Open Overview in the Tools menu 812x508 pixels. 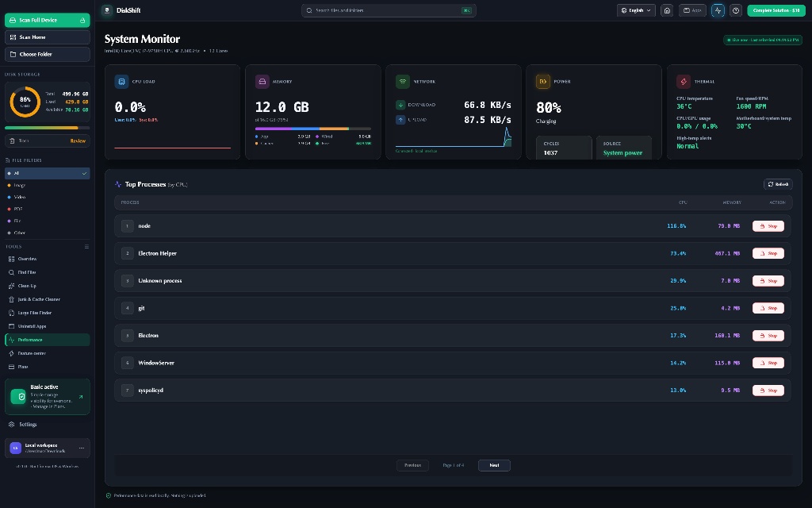47,259
